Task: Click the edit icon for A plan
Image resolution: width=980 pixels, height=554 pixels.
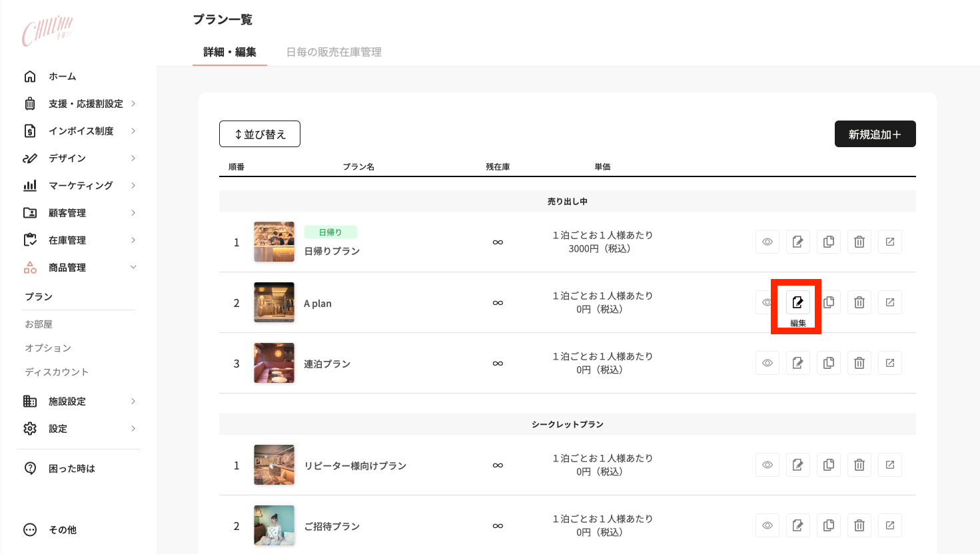Action: point(797,302)
